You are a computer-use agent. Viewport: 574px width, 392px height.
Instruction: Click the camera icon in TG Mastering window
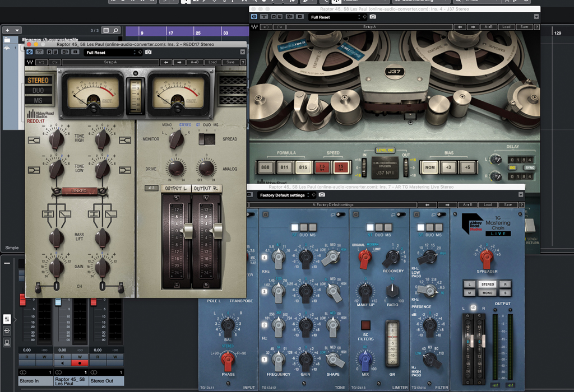(322, 195)
